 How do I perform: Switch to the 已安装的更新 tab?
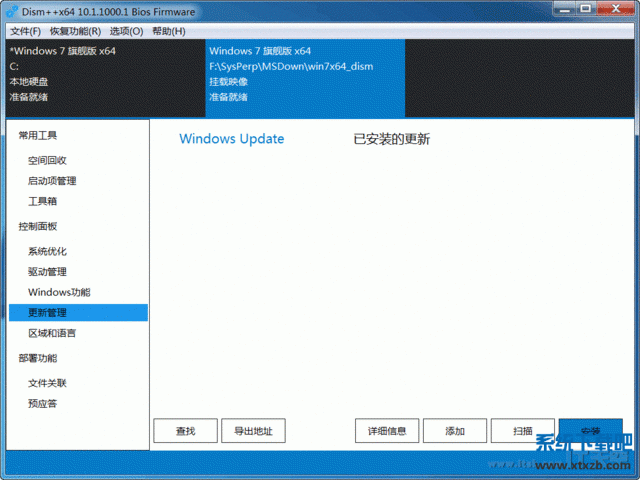tap(391, 139)
